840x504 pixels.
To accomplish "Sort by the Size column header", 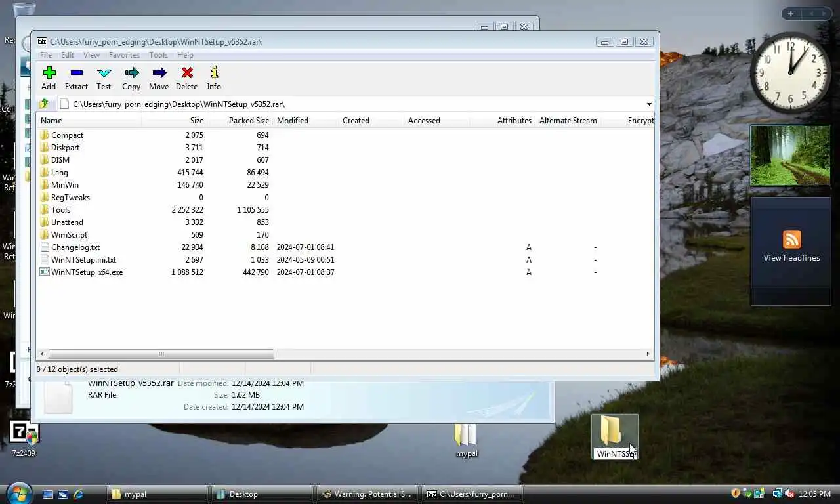I will coord(174,120).
